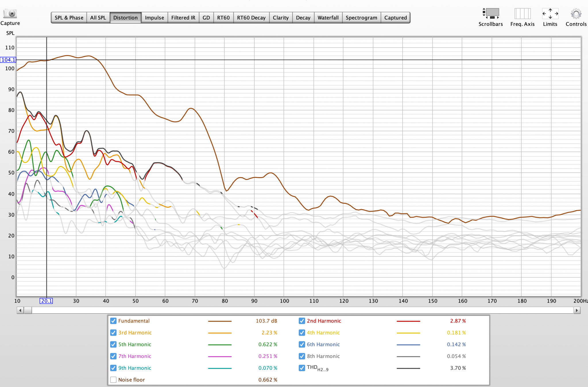Click the 4th Harmonic yellow line swatch
The width and height of the screenshot is (588, 387).
pyautogui.click(x=408, y=333)
